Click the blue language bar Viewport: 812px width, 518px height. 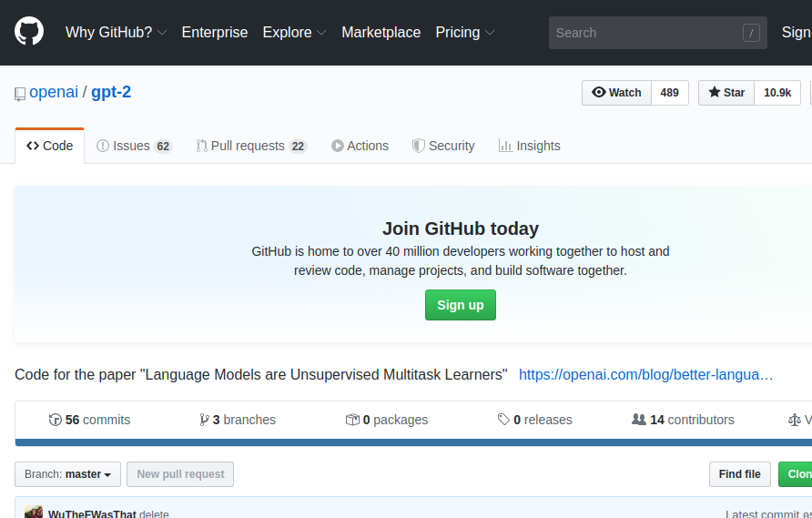click(414, 442)
